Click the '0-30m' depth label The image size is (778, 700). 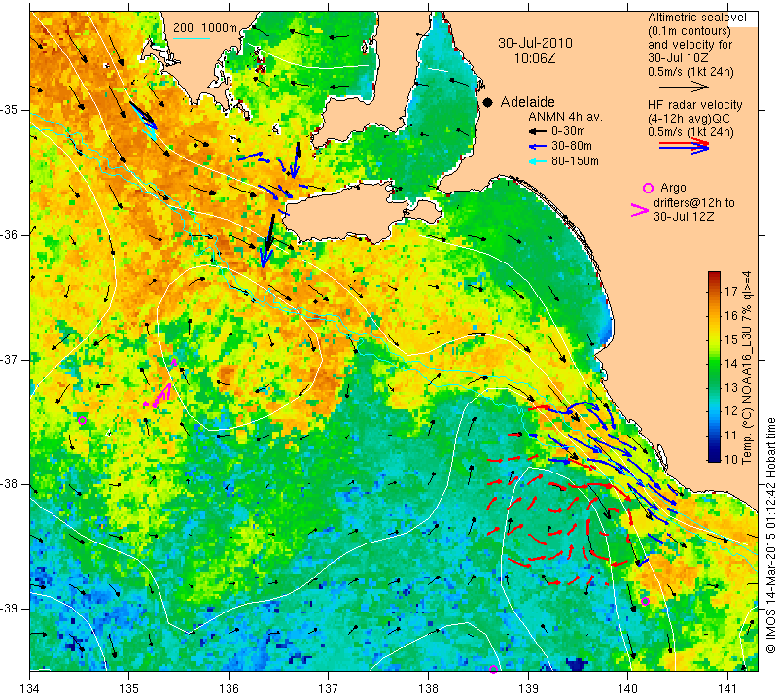pyautogui.click(x=568, y=131)
